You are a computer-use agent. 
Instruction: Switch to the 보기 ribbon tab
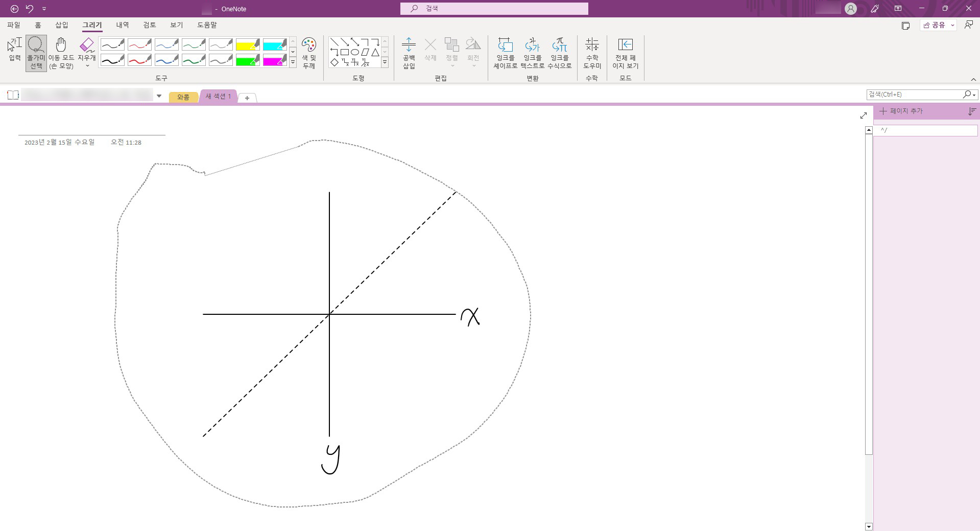(x=177, y=25)
